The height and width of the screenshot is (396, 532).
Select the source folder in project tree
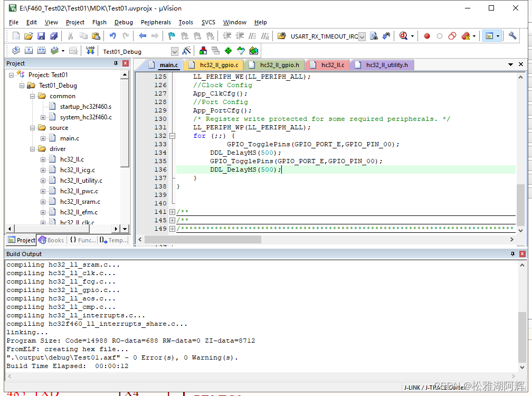(x=59, y=128)
